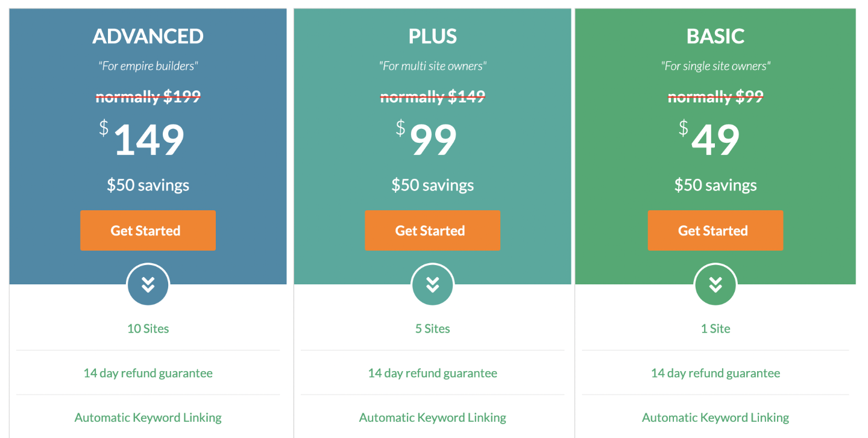Viewport: 868px width, 438px height.
Task: Select the ADVANCED plan heading
Action: pos(148,36)
